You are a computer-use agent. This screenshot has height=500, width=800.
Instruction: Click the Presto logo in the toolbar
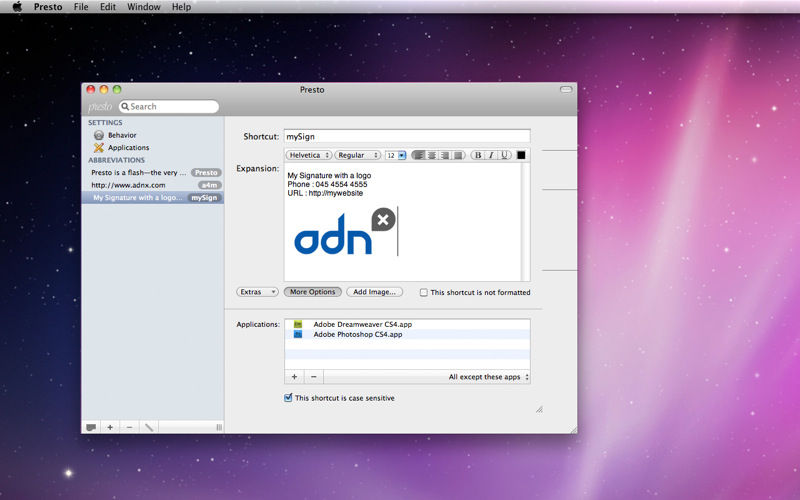click(x=100, y=106)
